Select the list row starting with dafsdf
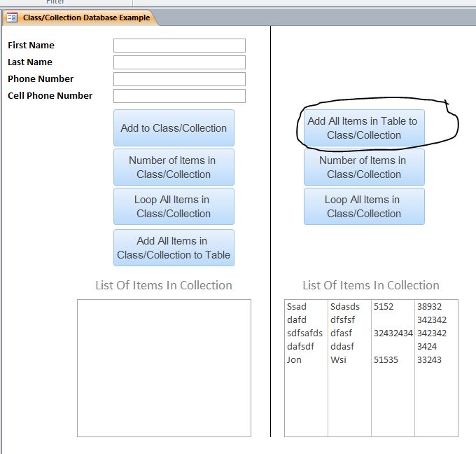Screen dimensions: 476x454 pos(371,346)
